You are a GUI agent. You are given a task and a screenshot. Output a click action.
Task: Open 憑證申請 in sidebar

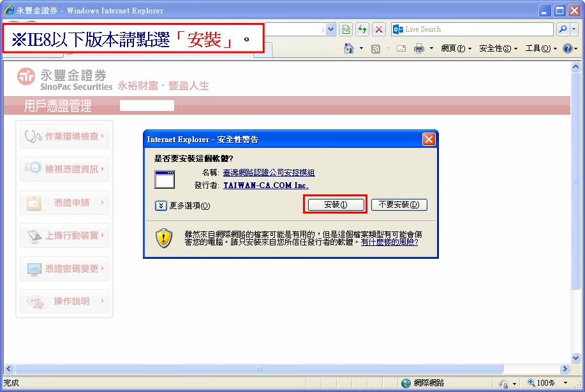coord(64,202)
